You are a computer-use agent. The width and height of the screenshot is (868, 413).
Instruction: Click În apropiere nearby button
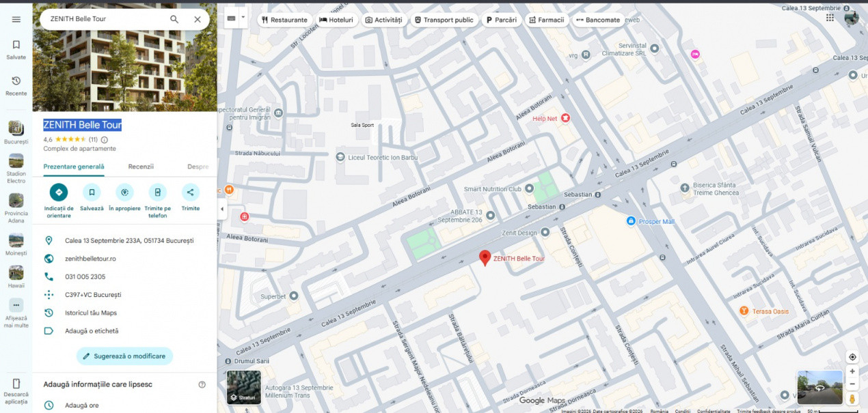tap(124, 193)
